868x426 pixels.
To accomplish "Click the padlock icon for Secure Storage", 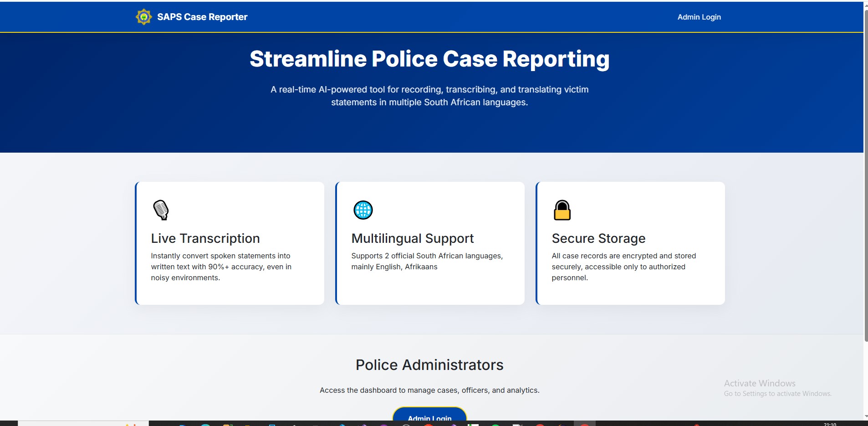I will pyautogui.click(x=562, y=210).
